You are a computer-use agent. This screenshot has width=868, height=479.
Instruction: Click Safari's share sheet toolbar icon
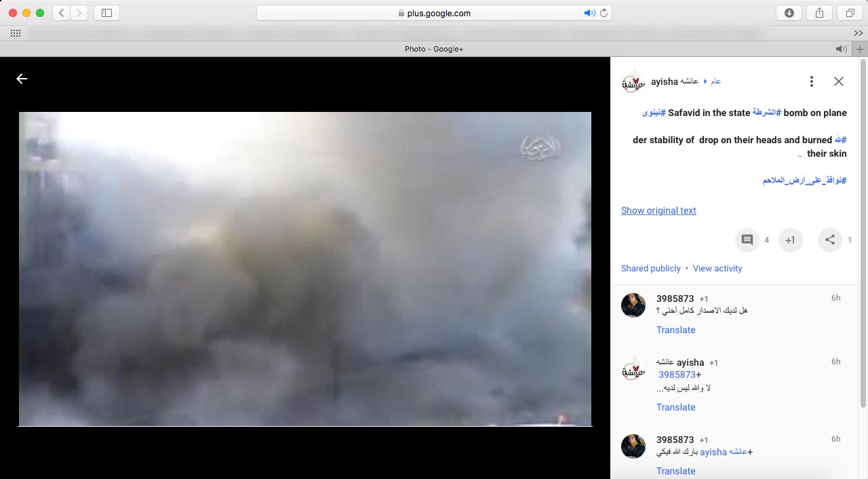(819, 13)
